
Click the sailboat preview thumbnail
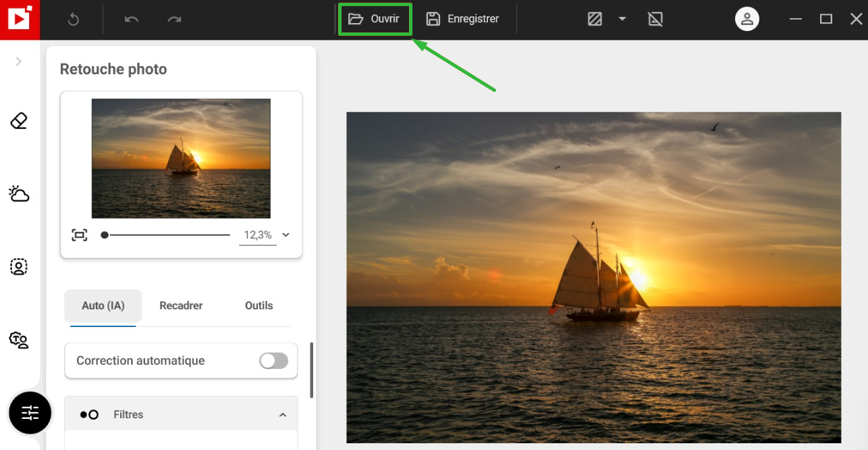coord(181,158)
